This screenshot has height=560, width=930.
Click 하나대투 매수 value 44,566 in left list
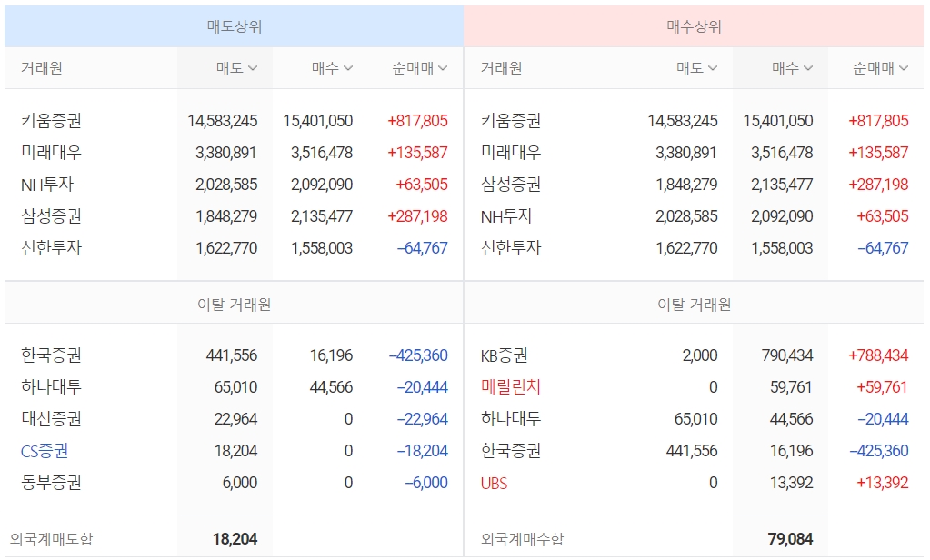click(331, 386)
